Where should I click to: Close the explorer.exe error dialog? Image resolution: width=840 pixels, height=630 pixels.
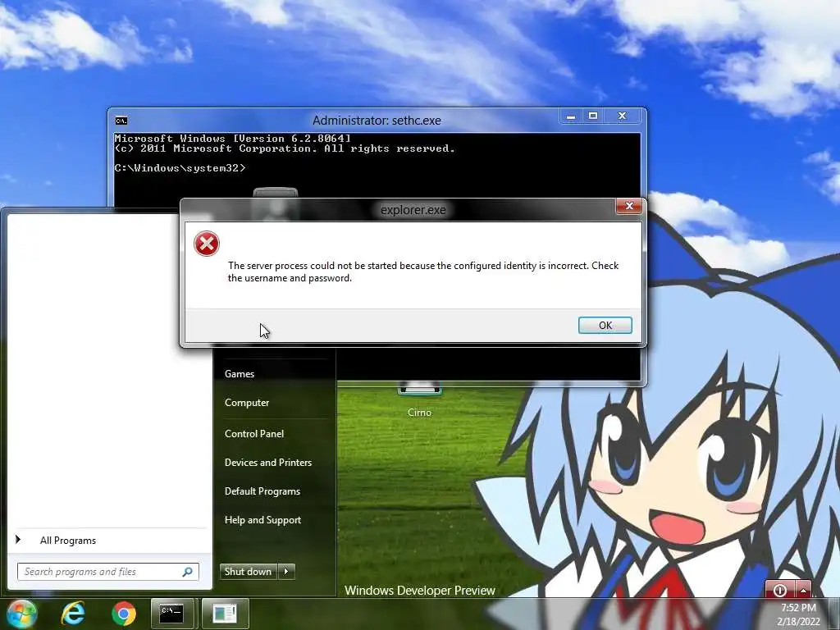[x=629, y=206]
